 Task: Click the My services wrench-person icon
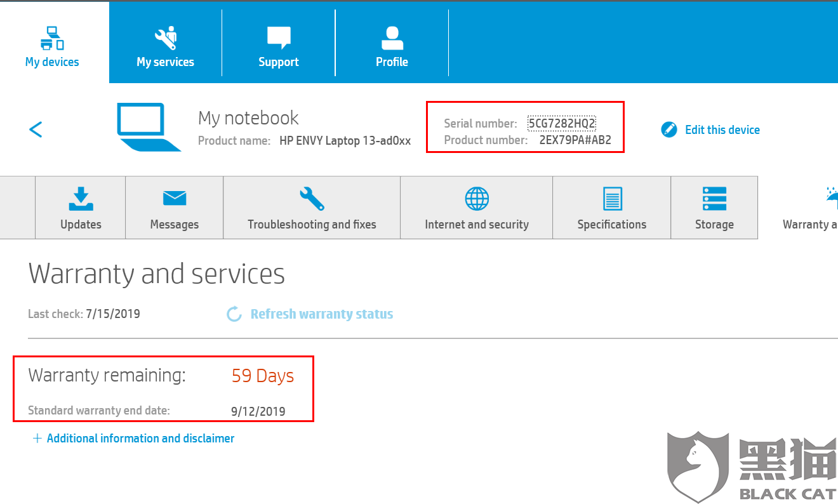[x=166, y=38]
